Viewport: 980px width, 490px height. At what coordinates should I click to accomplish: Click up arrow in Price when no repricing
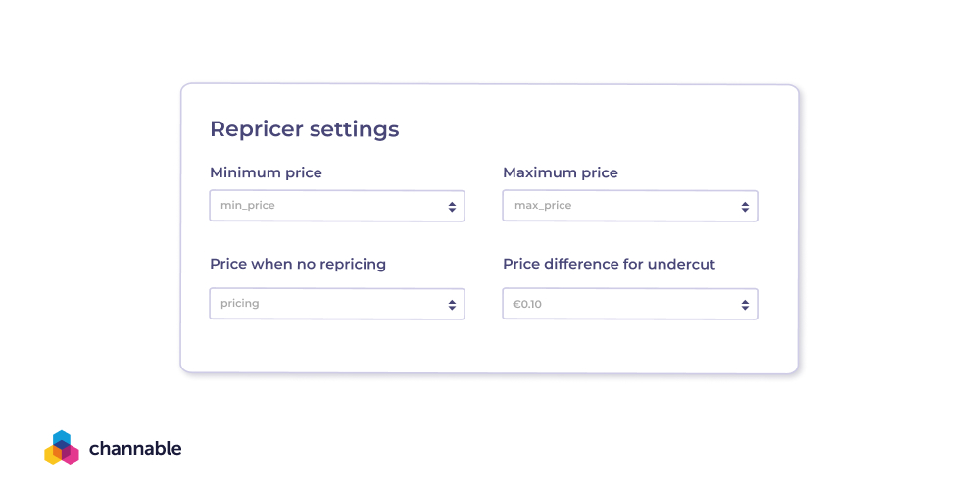point(452,301)
